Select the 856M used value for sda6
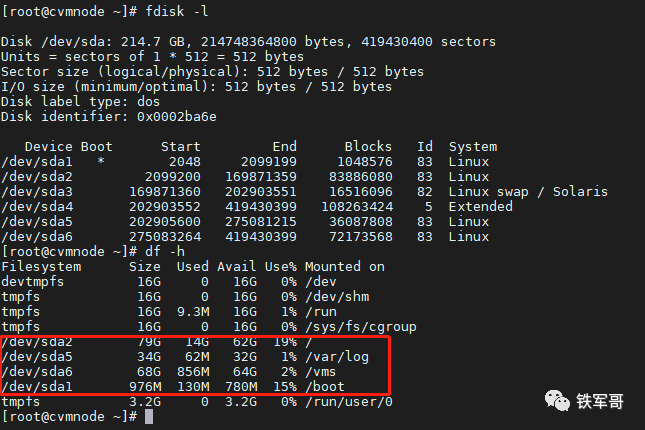Image resolution: width=645 pixels, height=430 pixels. tap(193, 372)
